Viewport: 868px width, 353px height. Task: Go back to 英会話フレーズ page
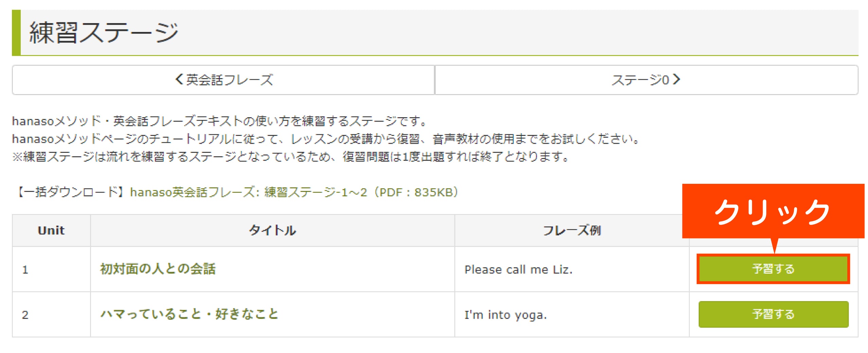click(224, 80)
